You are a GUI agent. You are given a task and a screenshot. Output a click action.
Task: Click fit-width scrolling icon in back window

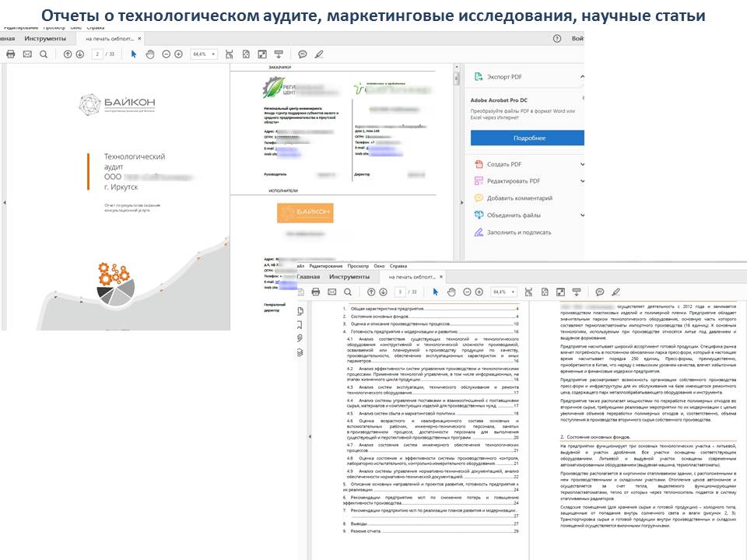tap(229, 54)
